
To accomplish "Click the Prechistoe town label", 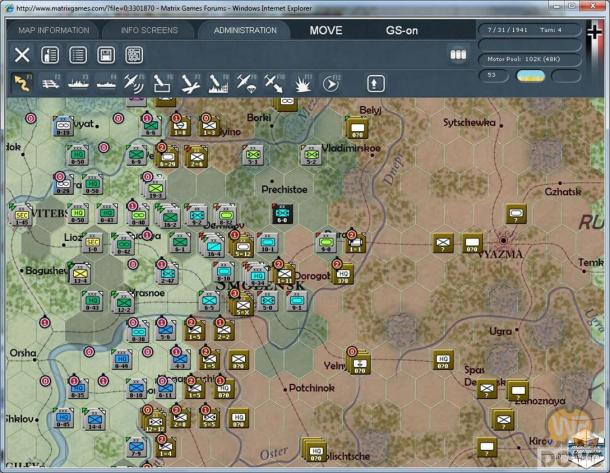I will click(284, 189).
